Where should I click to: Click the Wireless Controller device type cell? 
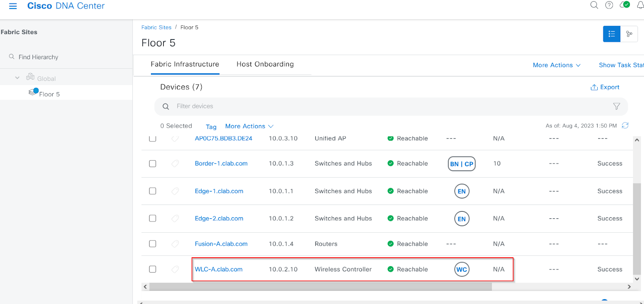coord(343,269)
